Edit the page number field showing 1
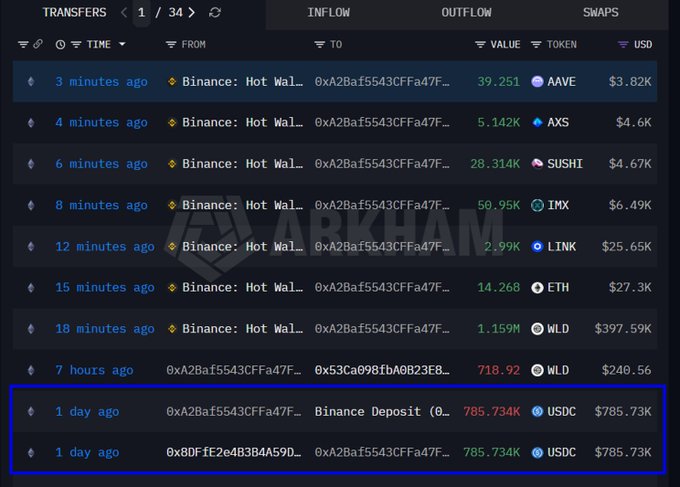Screen dimensions: 680x487 tap(141, 13)
